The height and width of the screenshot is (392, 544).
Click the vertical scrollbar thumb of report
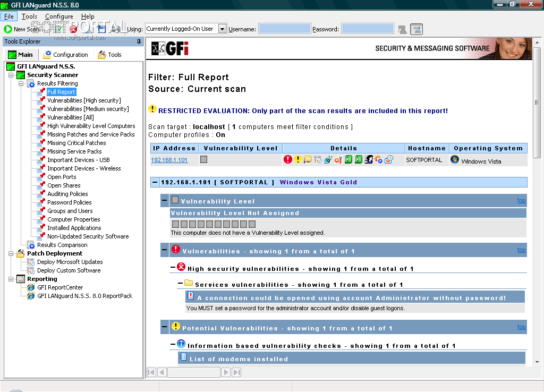click(537, 103)
